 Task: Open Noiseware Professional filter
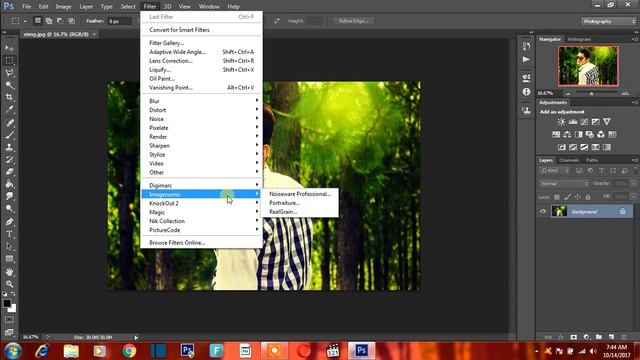click(x=300, y=194)
